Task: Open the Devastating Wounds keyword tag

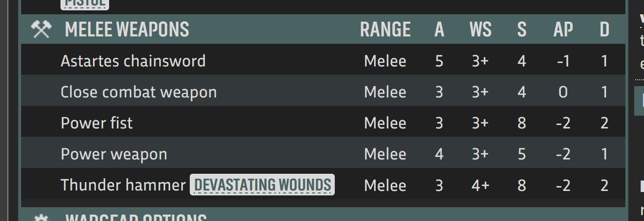Action: (x=262, y=185)
